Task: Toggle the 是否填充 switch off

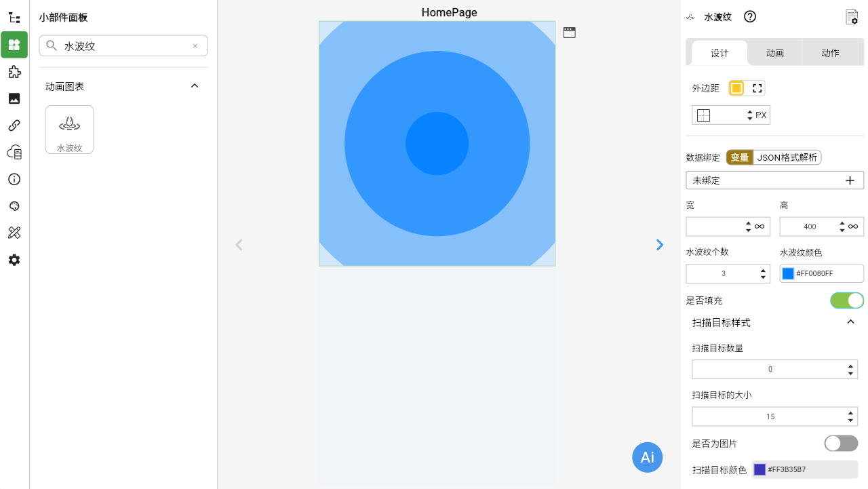Action: tap(847, 300)
